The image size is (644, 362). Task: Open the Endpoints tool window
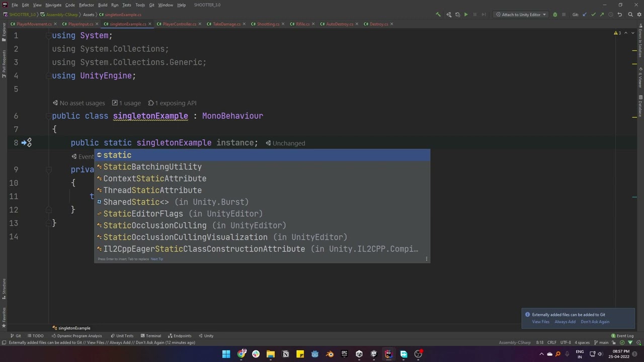coord(180,336)
